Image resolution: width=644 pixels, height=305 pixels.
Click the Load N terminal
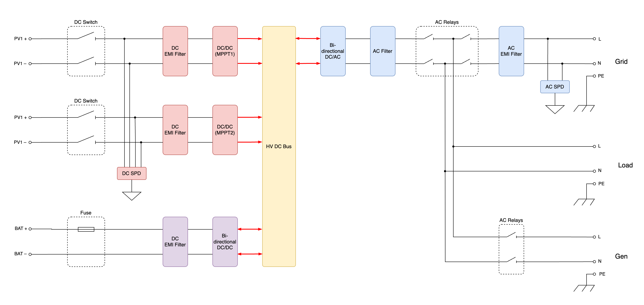point(594,171)
